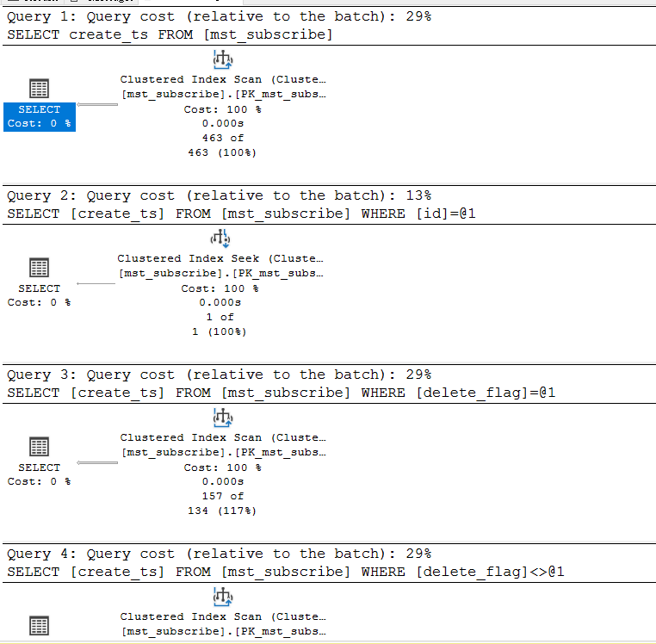
Task: Click the '1 of' row count in Query 2
Action: [x=220, y=317]
